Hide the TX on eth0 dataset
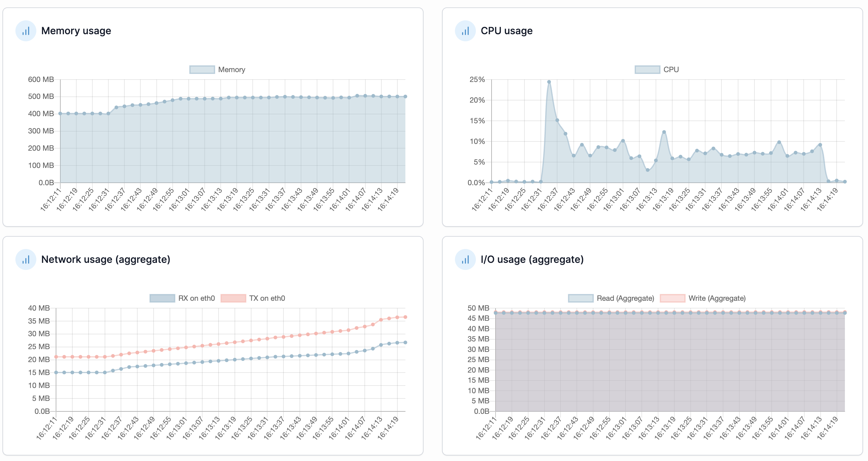 click(233, 298)
